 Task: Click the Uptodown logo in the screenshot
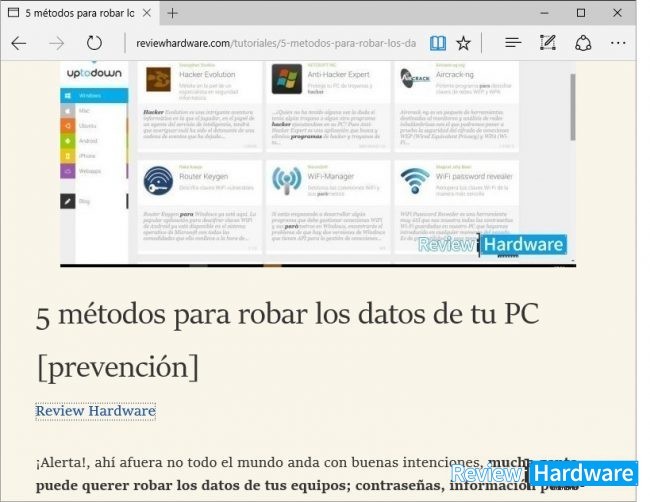point(94,73)
